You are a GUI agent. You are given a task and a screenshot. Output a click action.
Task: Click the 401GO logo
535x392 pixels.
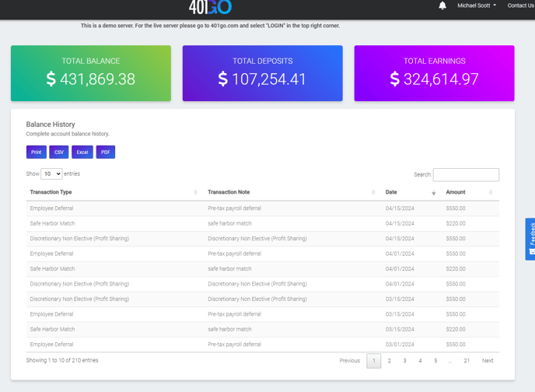pos(210,7)
